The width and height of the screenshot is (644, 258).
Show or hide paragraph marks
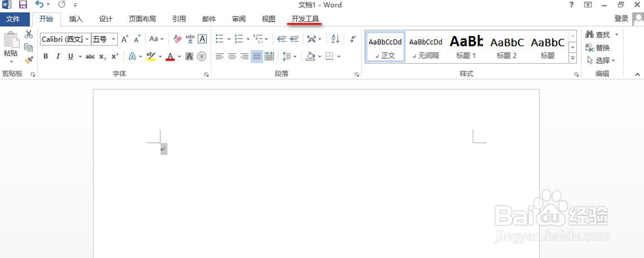(x=352, y=39)
